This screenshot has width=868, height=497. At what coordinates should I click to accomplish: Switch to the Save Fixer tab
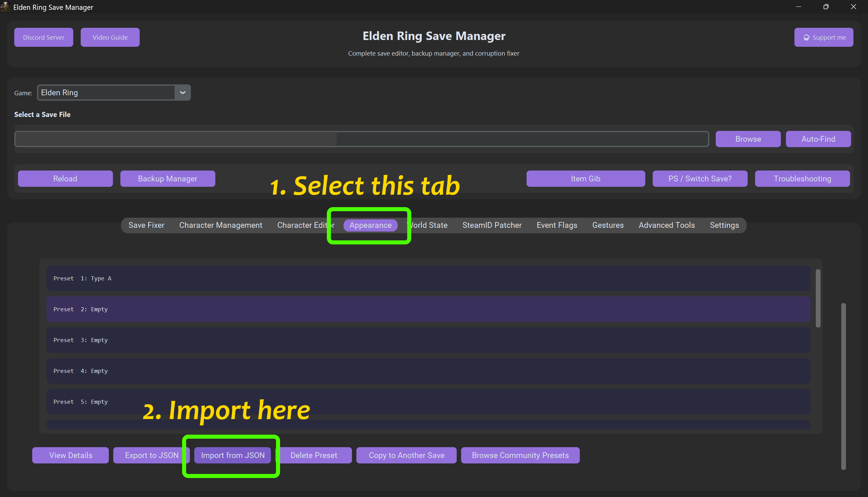click(x=146, y=225)
